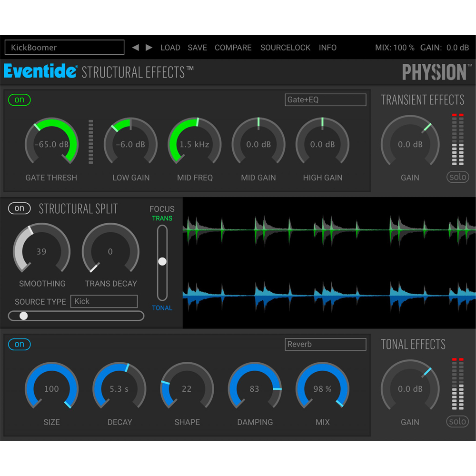The height and width of the screenshot is (476, 476).
Task: Load the next preset with right arrow
Action: coord(149,48)
